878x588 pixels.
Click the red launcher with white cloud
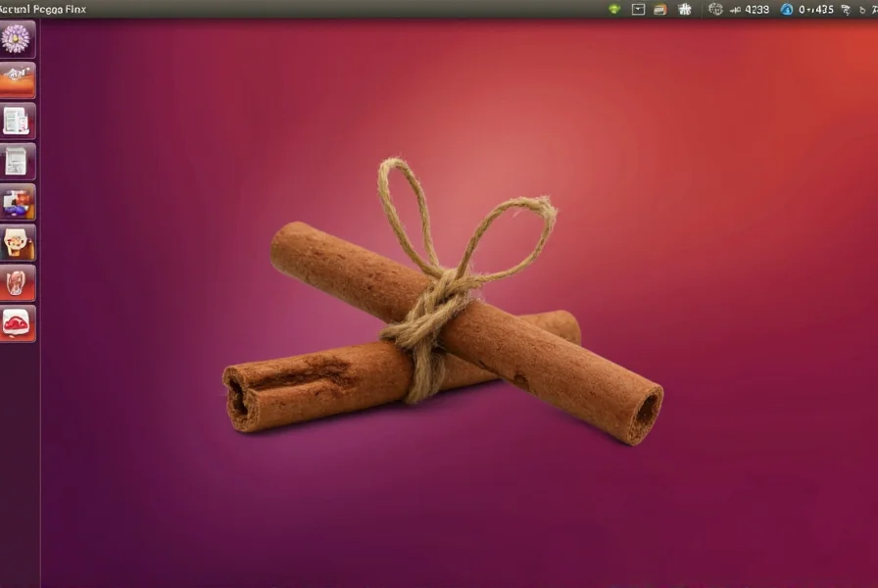[17, 323]
